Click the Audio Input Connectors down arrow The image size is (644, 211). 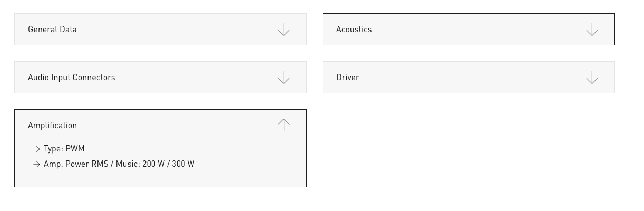coord(284,78)
